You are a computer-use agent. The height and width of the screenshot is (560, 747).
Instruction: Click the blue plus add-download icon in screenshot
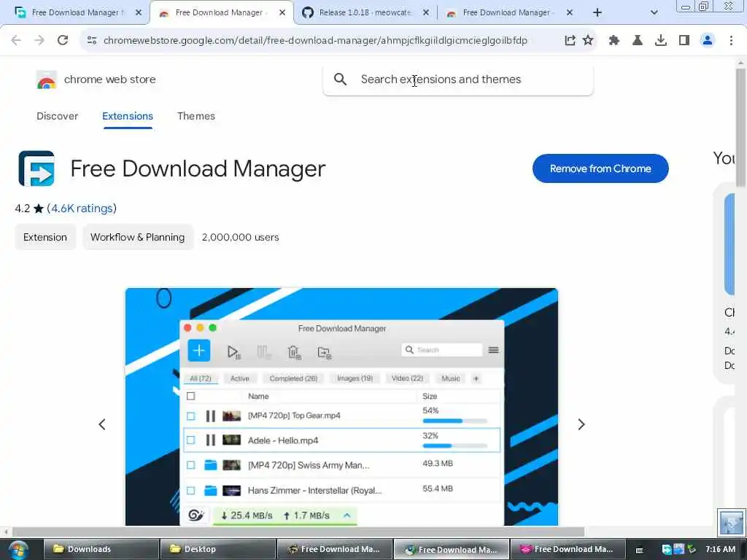[x=198, y=351]
